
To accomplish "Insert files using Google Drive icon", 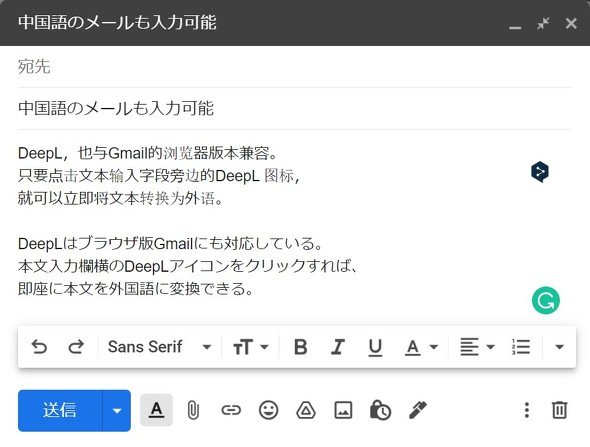I will [x=306, y=410].
